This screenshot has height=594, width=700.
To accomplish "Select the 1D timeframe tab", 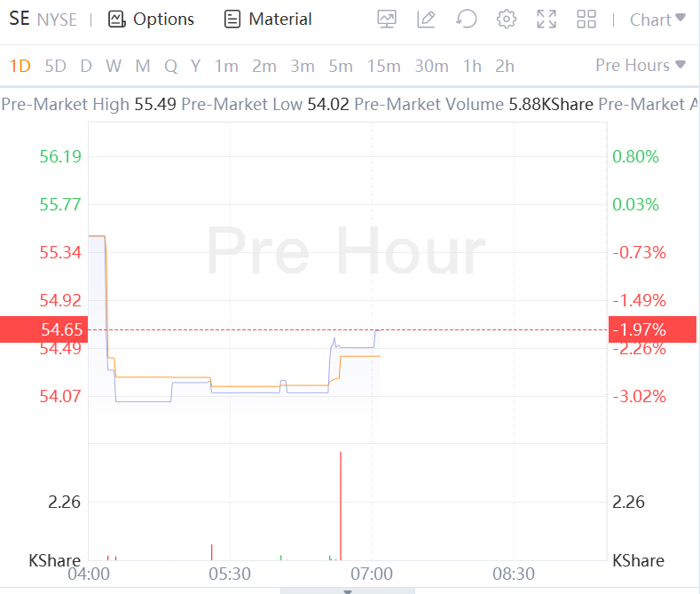I will pos(20,66).
